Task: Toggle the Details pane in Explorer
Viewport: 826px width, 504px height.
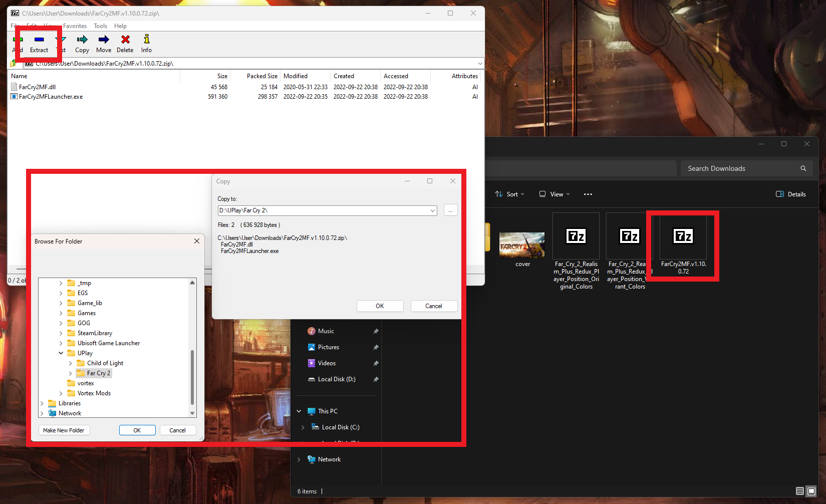Action: click(791, 194)
